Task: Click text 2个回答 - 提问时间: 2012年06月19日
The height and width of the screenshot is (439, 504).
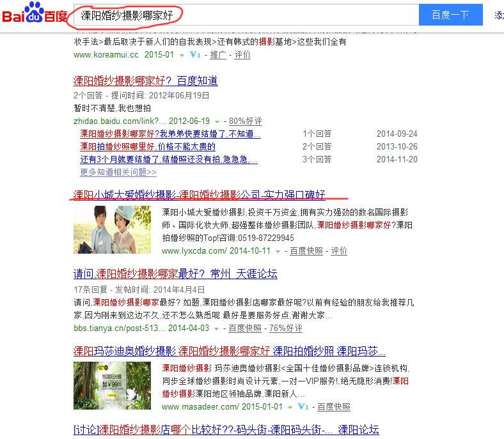Action: point(141,95)
